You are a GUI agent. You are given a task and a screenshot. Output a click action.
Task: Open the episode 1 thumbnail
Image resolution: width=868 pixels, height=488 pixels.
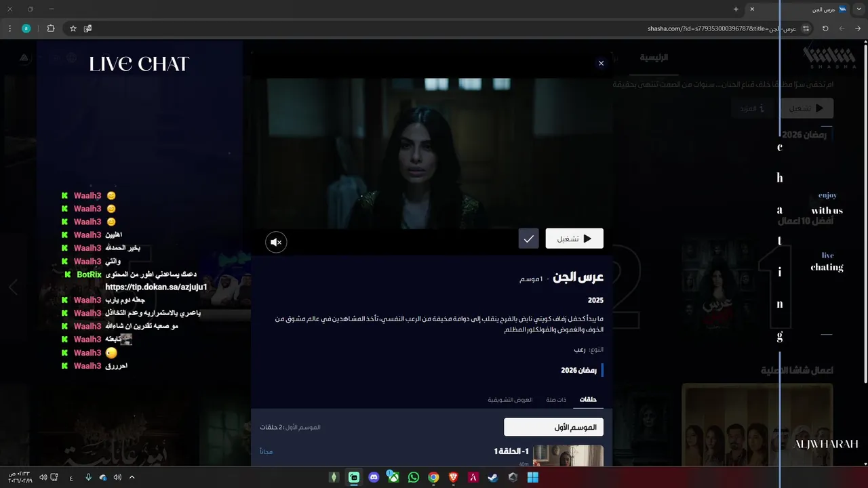[x=568, y=456]
